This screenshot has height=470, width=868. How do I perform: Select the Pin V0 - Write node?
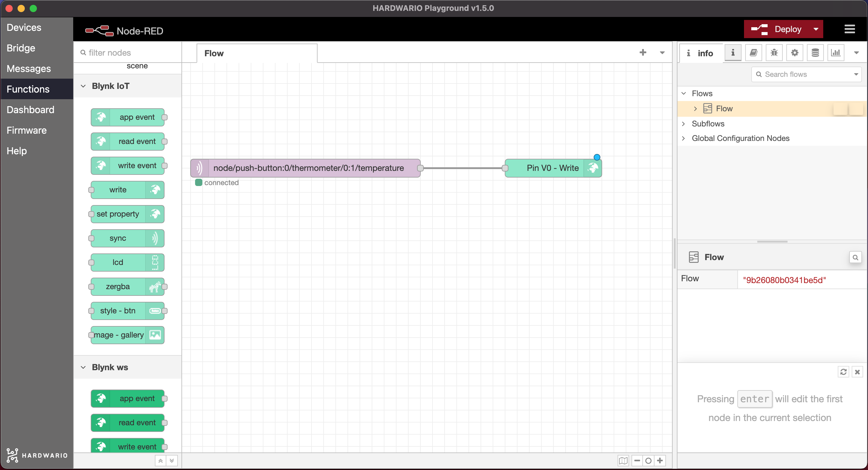pyautogui.click(x=553, y=168)
